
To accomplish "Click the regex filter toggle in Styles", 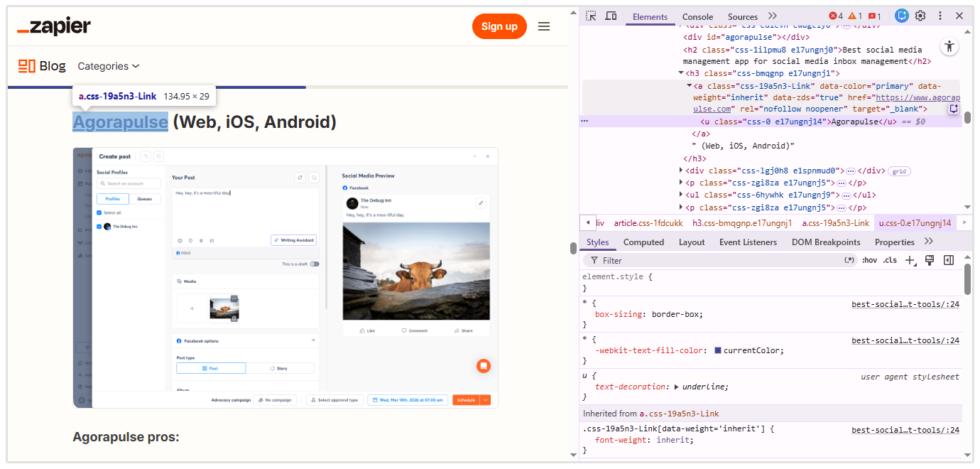I will (x=849, y=261).
